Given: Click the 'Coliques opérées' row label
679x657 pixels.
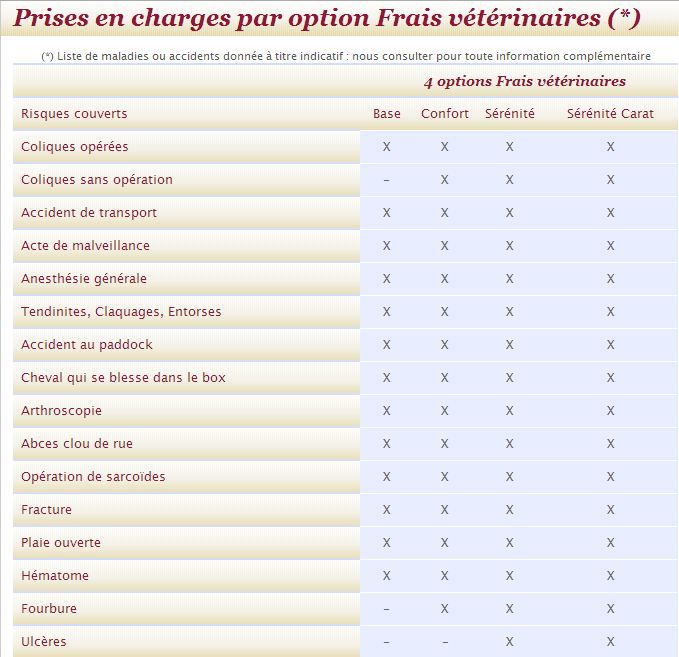Looking at the screenshot, I should 75,147.
